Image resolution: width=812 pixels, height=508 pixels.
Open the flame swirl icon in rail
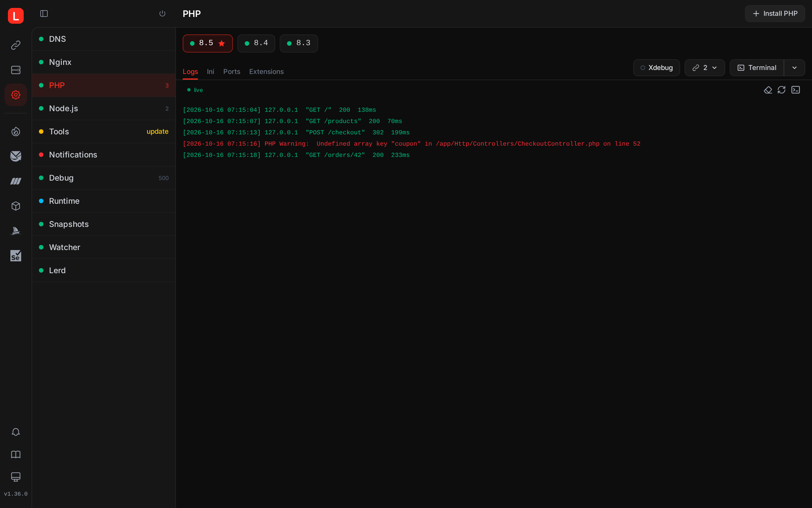pyautogui.click(x=16, y=131)
